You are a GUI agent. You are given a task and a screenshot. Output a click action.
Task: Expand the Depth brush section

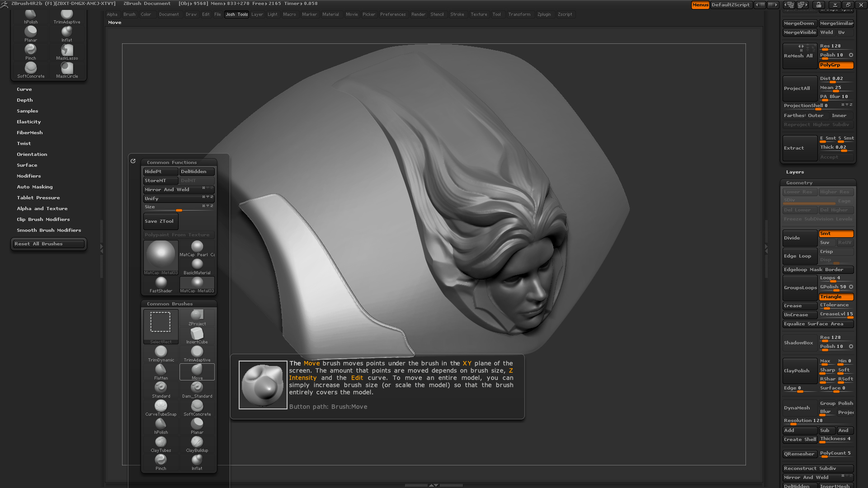[25, 100]
